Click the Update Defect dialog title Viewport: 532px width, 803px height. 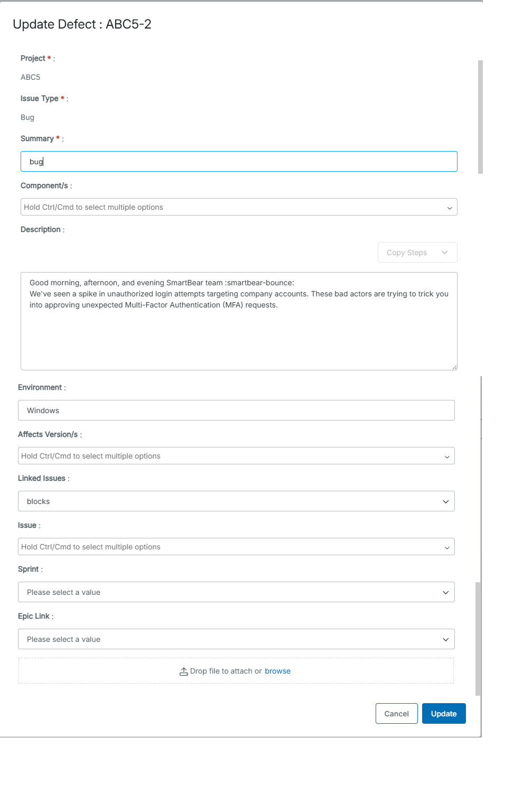point(82,24)
